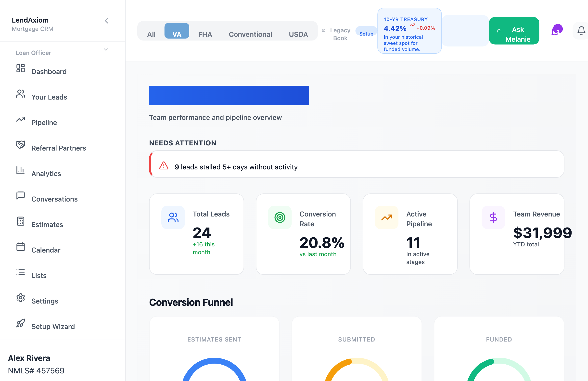The height and width of the screenshot is (381, 588).
Task: Click the Conversion Funnel heading
Action: pos(191,302)
